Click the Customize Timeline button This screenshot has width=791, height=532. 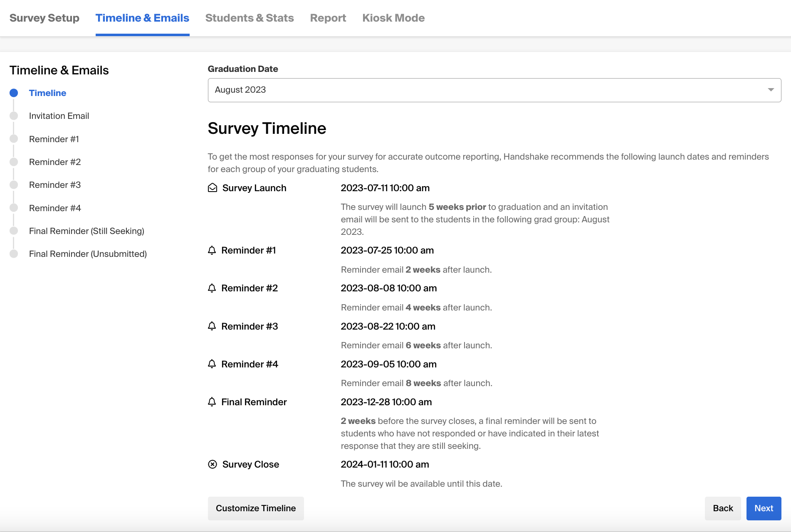[256, 508]
